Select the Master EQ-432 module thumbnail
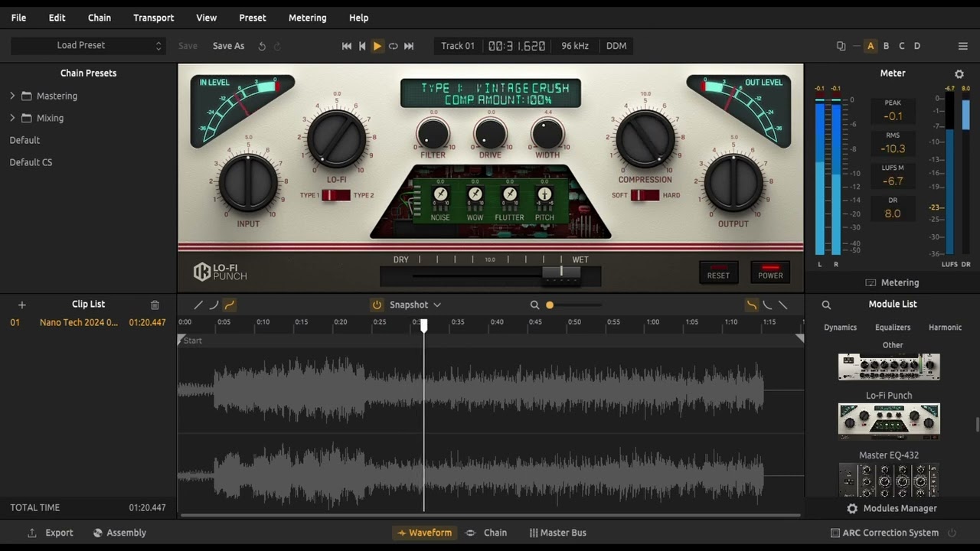This screenshot has width=980, height=551. (x=889, y=480)
